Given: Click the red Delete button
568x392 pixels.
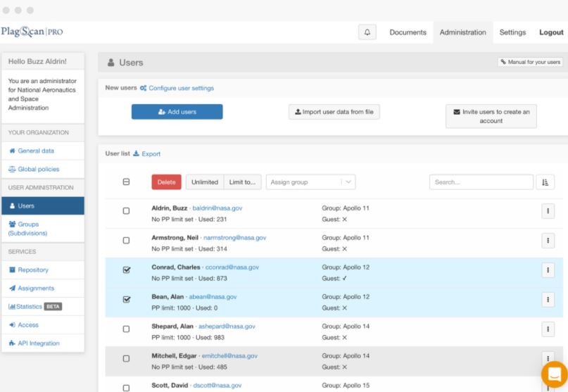Looking at the screenshot, I should point(166,182).
